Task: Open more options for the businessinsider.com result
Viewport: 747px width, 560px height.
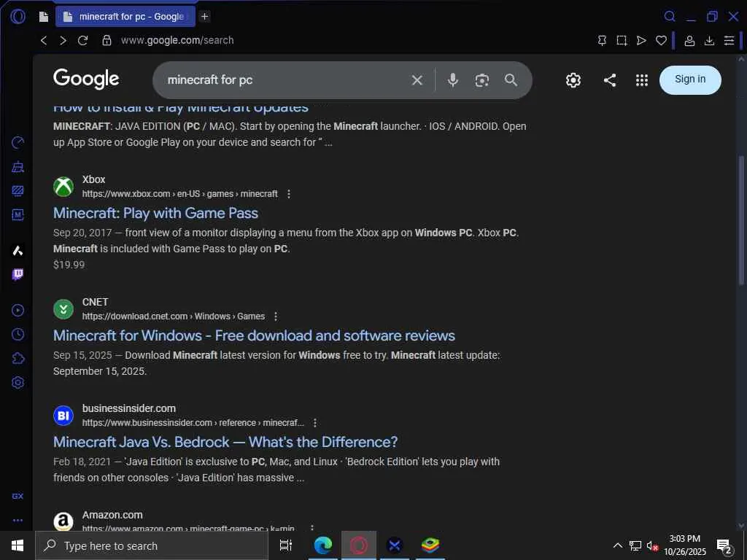Action: click(315, 423)
